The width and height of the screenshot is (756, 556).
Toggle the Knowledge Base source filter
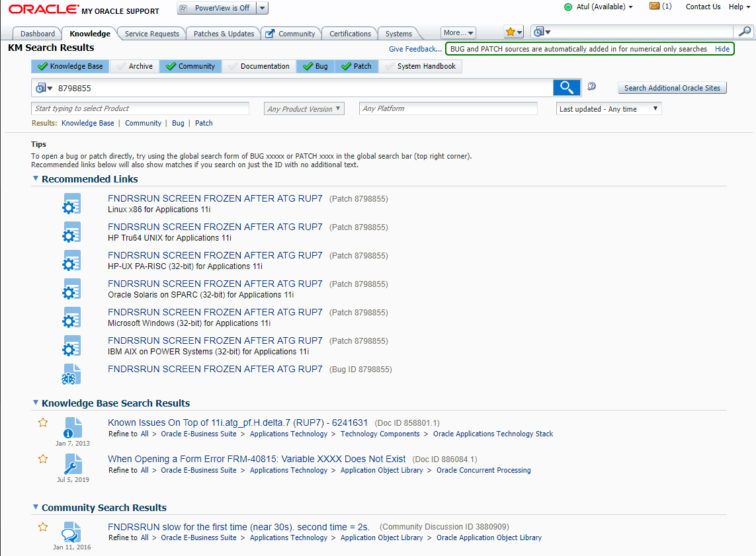pyautogui.click(x=70, y=66)
